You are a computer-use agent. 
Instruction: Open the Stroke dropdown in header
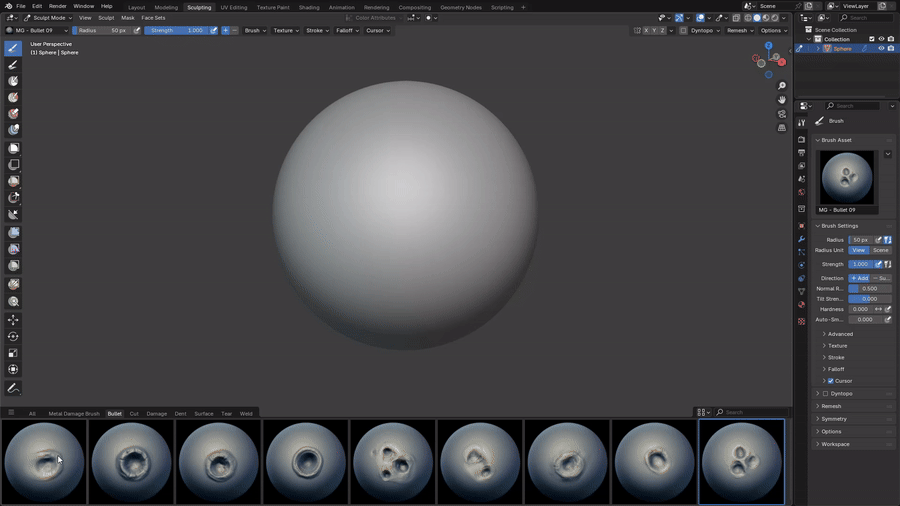click(317, 30)
